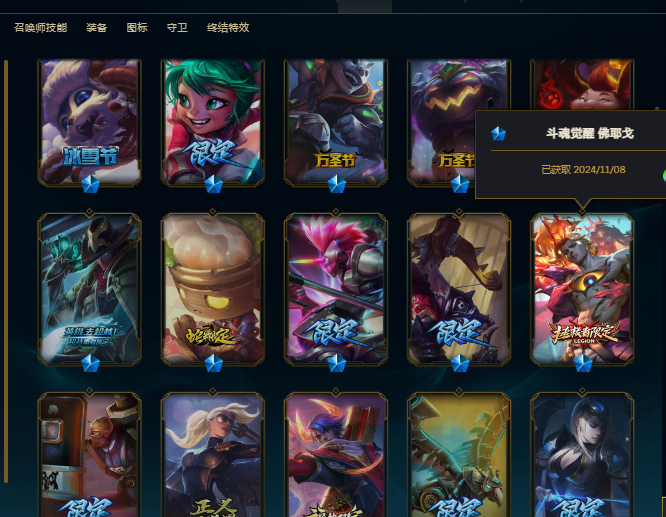The height and width of the screenshot is (517, 666).
Task: Click blue gem under green-haired 限定 skin
Action: [213, 184]
